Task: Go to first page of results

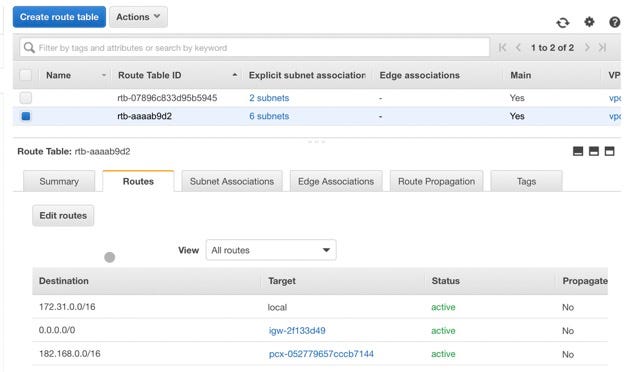Action: click(x=502, y=47)
